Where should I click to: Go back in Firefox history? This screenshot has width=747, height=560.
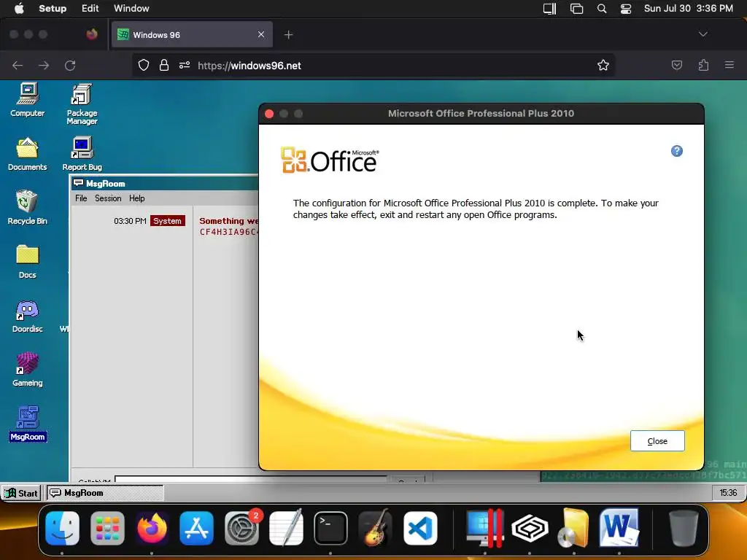pyautogui.click(x=18, y=65)
